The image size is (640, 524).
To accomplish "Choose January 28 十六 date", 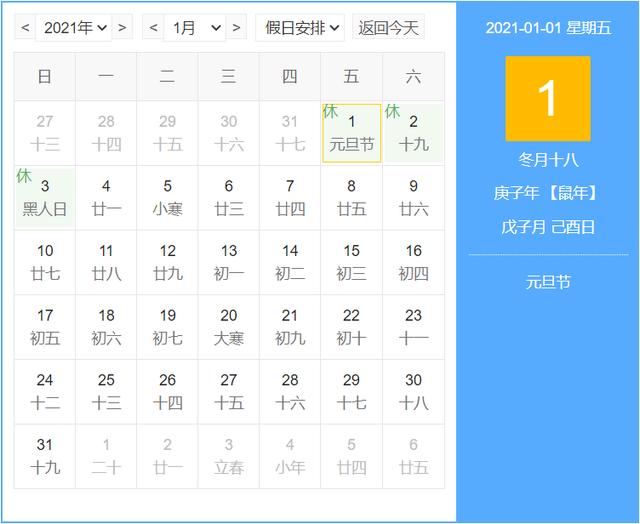I will [290, 392].
